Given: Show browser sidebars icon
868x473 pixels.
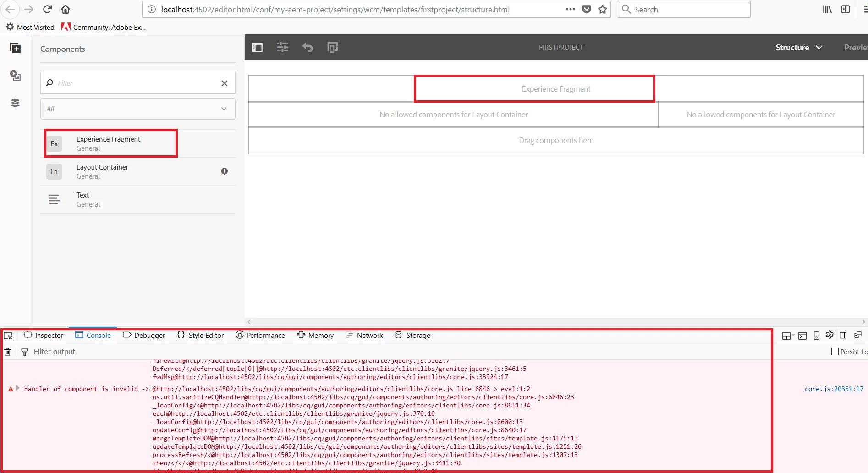Looking at the screenshot, I should tap(846, 9).
